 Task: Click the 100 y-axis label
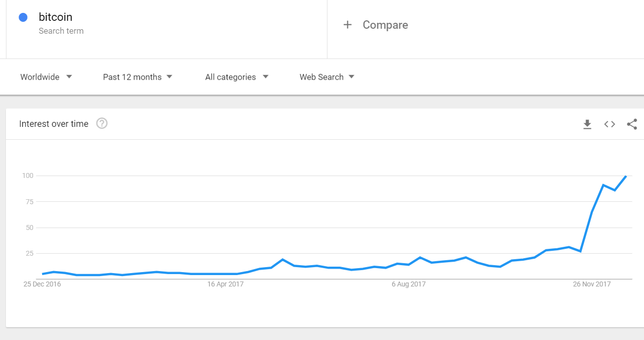click(x=27, y=175)
